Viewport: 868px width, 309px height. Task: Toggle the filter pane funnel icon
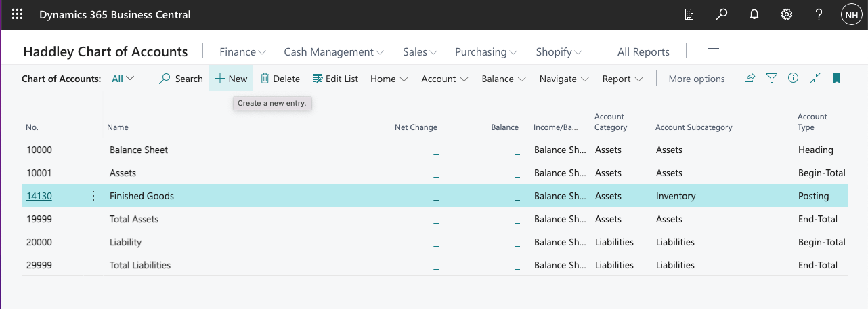[771, 79]
